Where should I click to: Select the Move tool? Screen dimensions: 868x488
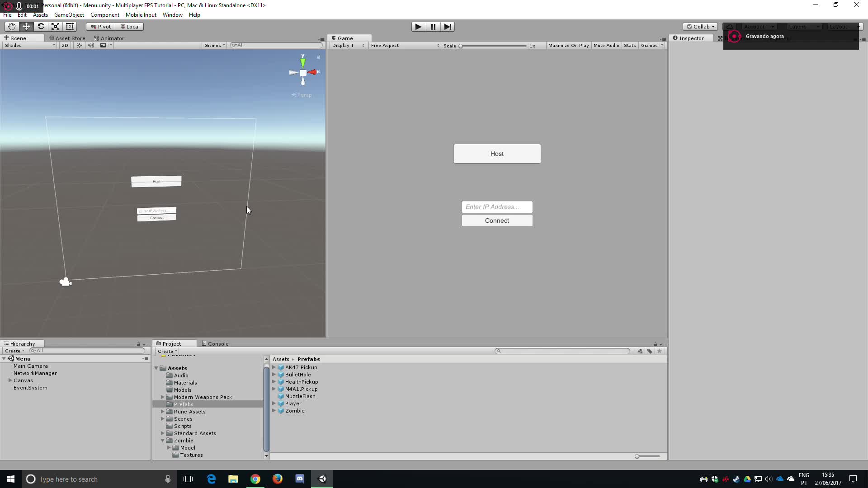[x=26, y=27]
